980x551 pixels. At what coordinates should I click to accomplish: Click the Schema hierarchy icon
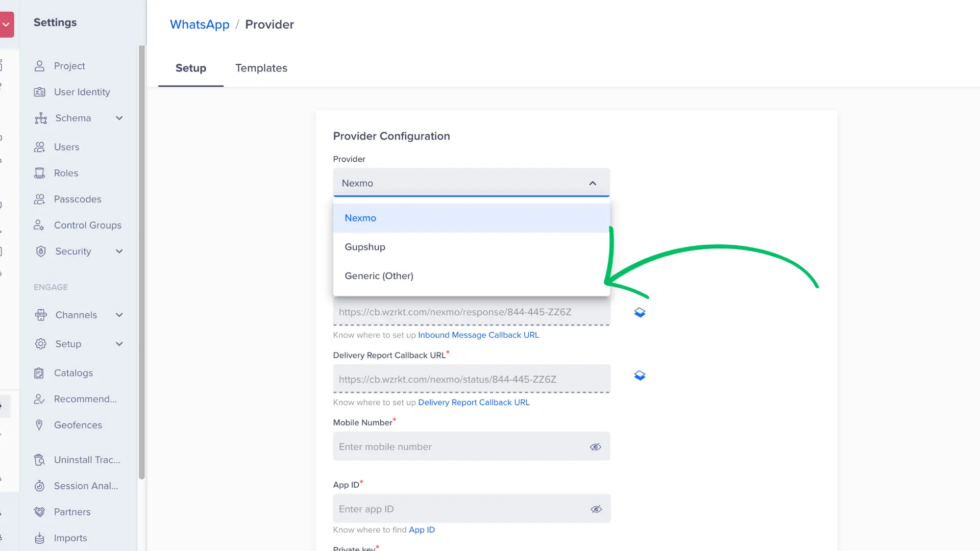pyautogui.click(x=41, y=118)
